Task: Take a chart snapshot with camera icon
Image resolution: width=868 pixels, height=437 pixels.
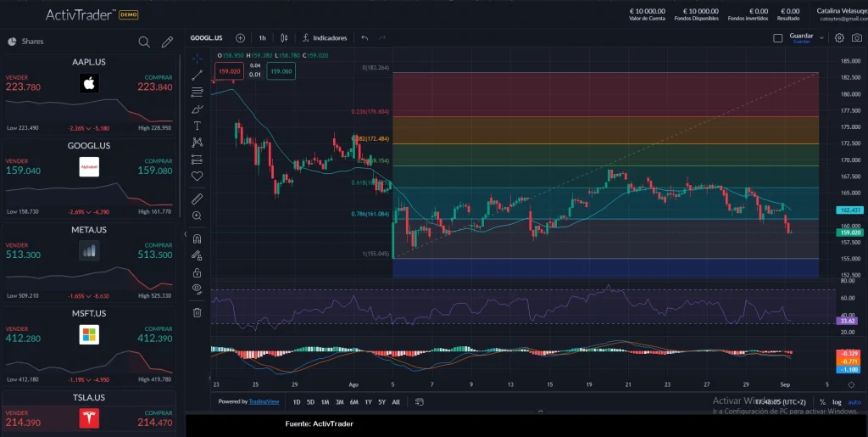Action: 857,38
